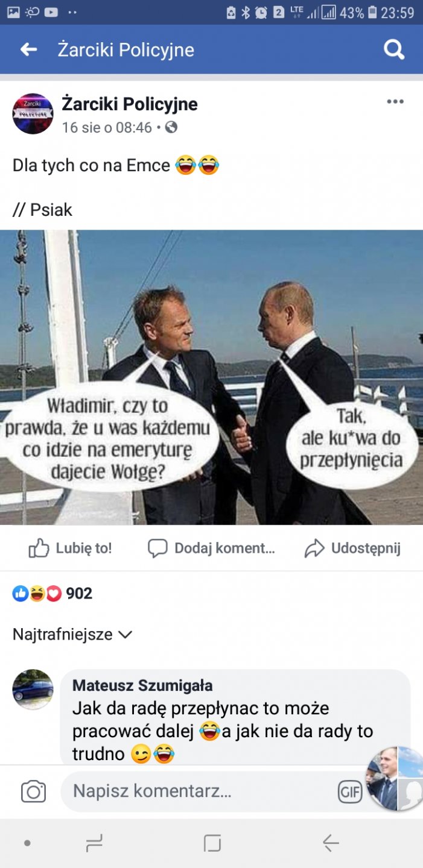The width and height of the screenshot is (423, 868).
Task: Tap the Android recent apps button
Action: click(95, 843)
